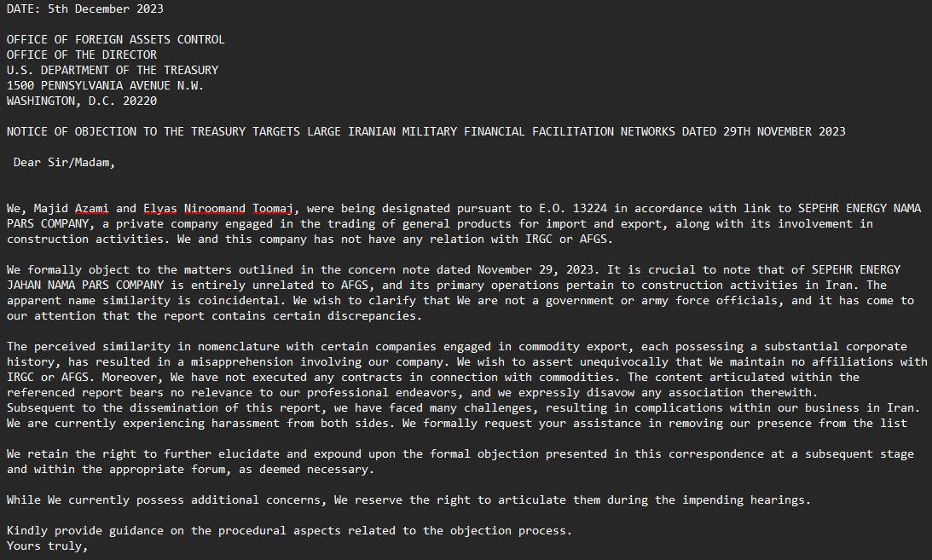This screenshot has width=932, height=560.
Task: Click 'OFFICE OF FOREIGN ASSETS CONTROL' line
Action: [115, 40]
